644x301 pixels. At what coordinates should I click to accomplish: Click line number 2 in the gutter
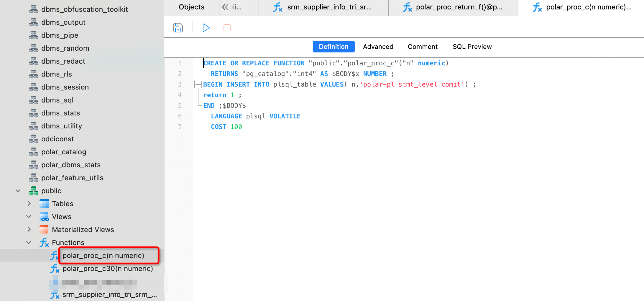coord(180,74)
